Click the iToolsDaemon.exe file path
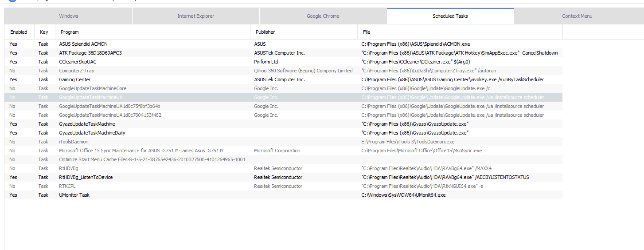Viewport: 644px width, 250px height. pyautogui.click(x=408, y=142)
